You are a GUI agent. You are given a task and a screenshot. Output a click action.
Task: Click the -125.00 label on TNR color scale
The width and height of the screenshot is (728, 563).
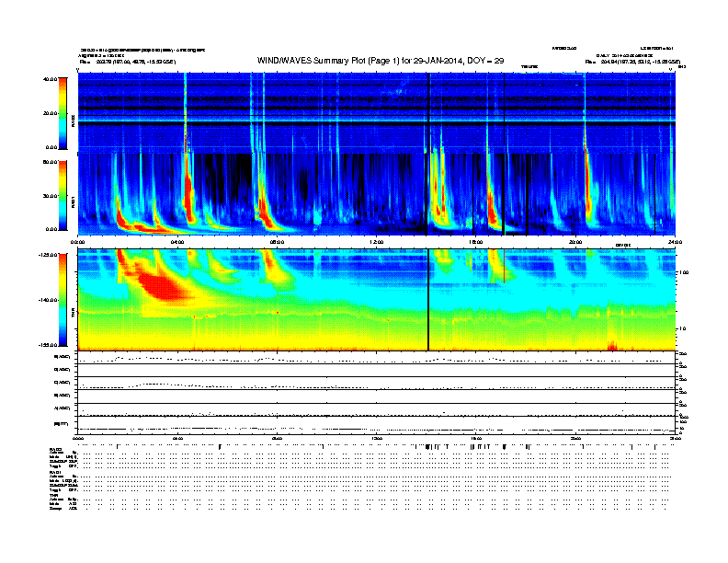[x=49, y=255]
